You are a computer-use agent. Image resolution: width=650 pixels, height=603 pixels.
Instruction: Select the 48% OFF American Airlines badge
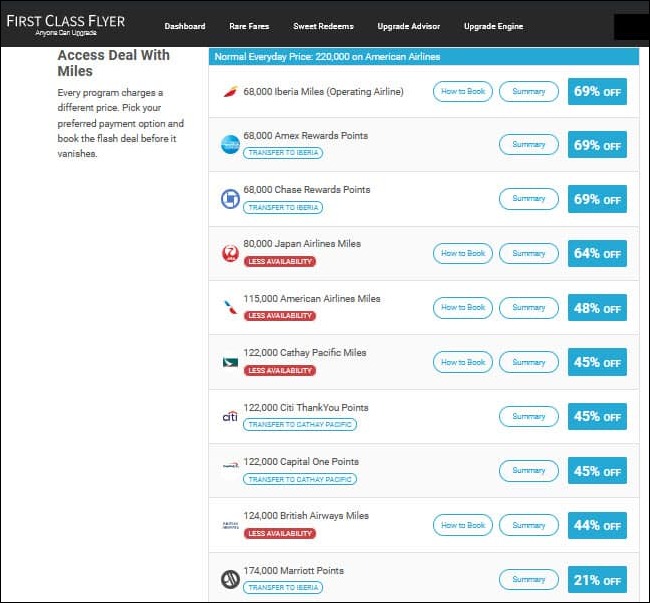click(x=597, y=308)
